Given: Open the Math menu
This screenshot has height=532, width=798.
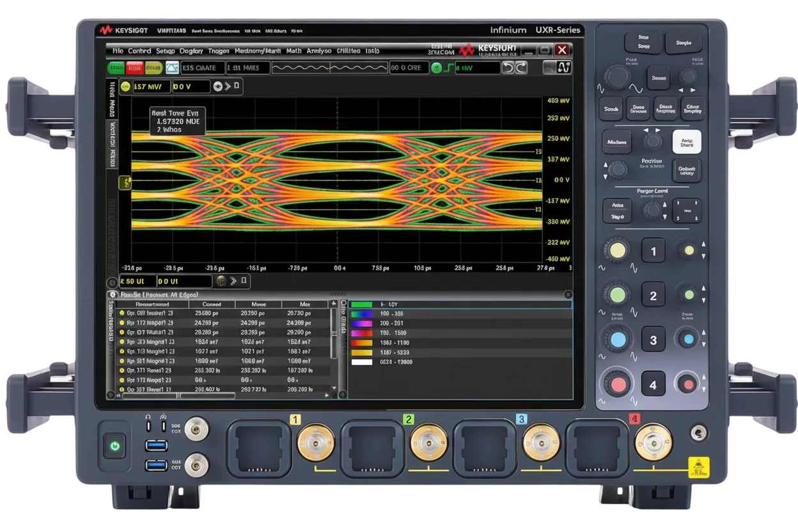Looking at the screenshot, I should click(294, 51).
